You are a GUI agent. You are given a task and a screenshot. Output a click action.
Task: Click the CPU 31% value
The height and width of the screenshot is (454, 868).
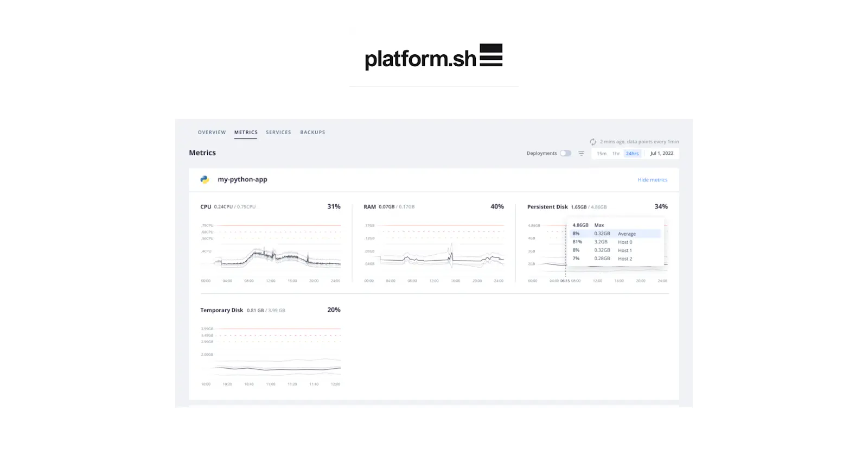(x=334, y=207)
